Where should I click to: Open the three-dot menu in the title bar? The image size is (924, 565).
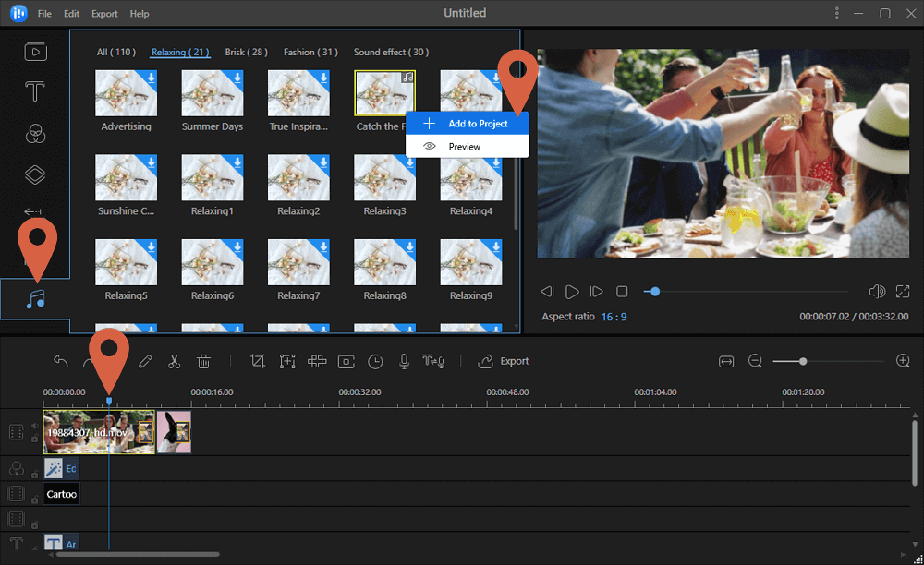pos(837,13)
